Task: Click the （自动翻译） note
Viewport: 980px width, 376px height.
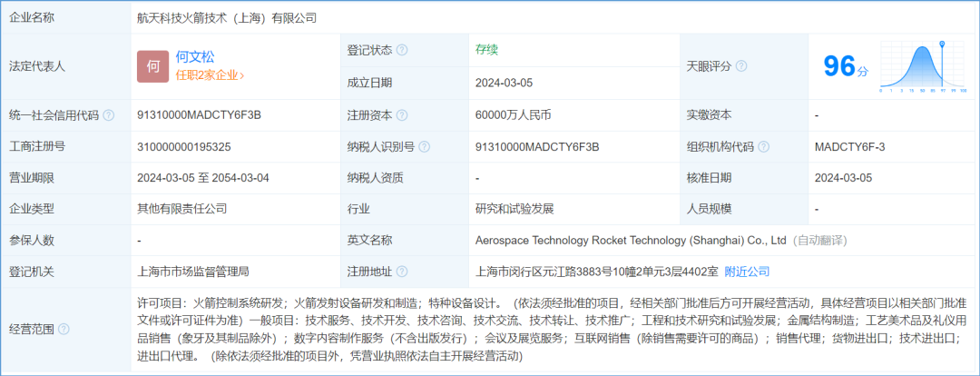Action: (819, 241)
